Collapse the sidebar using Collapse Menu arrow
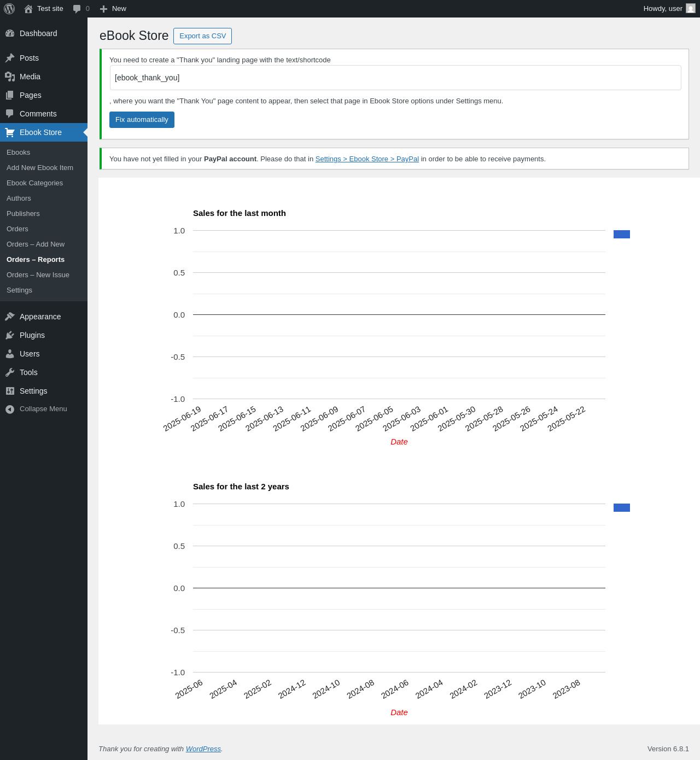700x760 pixels. point(10,409)
